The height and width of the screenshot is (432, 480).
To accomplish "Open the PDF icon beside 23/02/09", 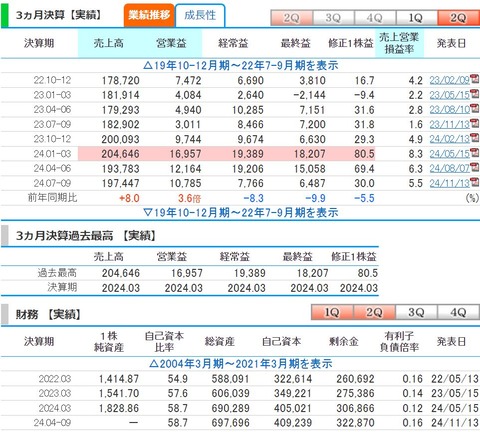I will [x=475, y=79].
